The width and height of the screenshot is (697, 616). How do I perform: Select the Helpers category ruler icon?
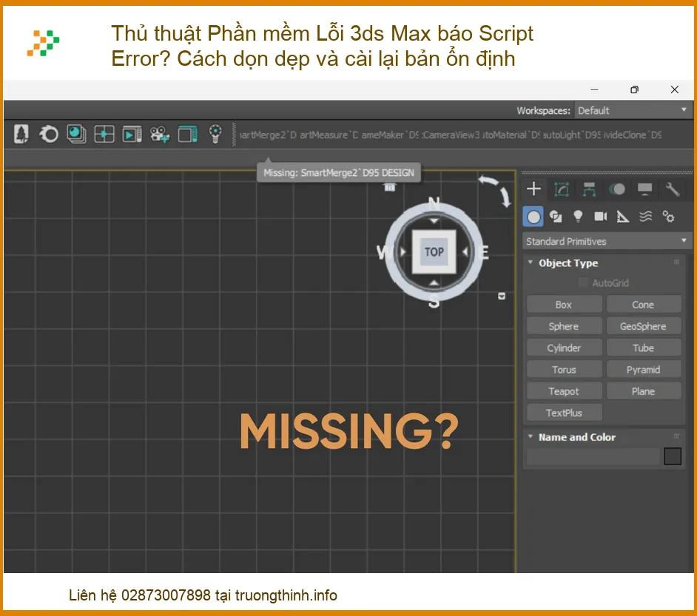tap(623, 217)
